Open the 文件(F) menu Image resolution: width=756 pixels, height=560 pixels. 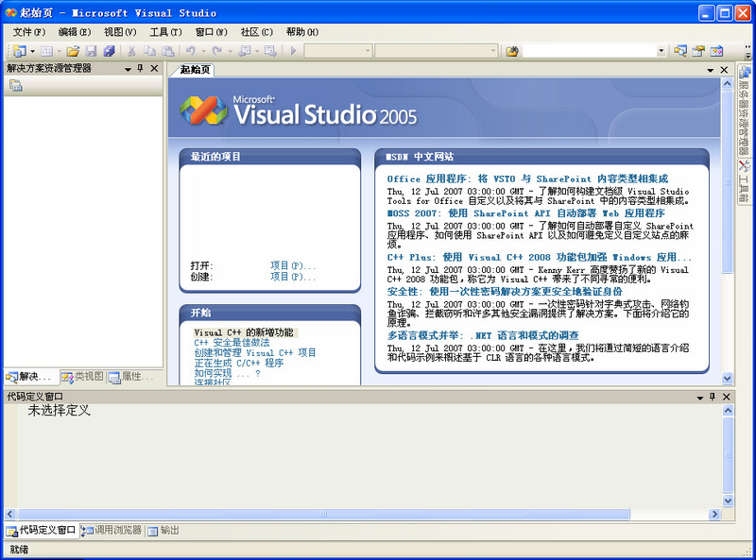[29, 32]
